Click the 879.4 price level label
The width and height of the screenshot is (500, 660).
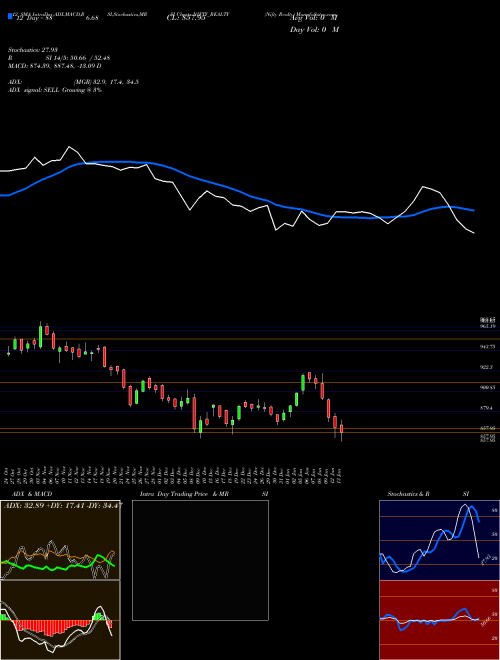[488, 408]
